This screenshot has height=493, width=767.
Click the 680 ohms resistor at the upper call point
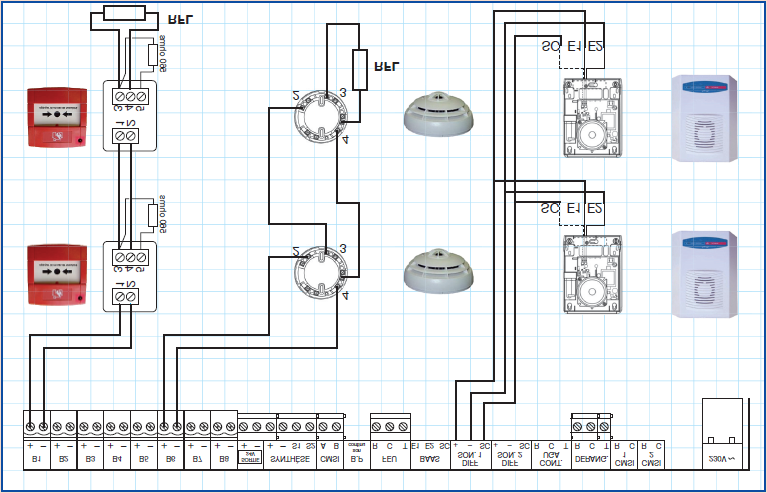coord(153,54)
